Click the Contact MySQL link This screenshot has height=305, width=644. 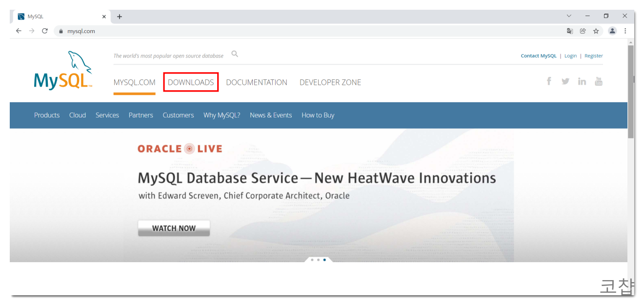click(539, 56)
